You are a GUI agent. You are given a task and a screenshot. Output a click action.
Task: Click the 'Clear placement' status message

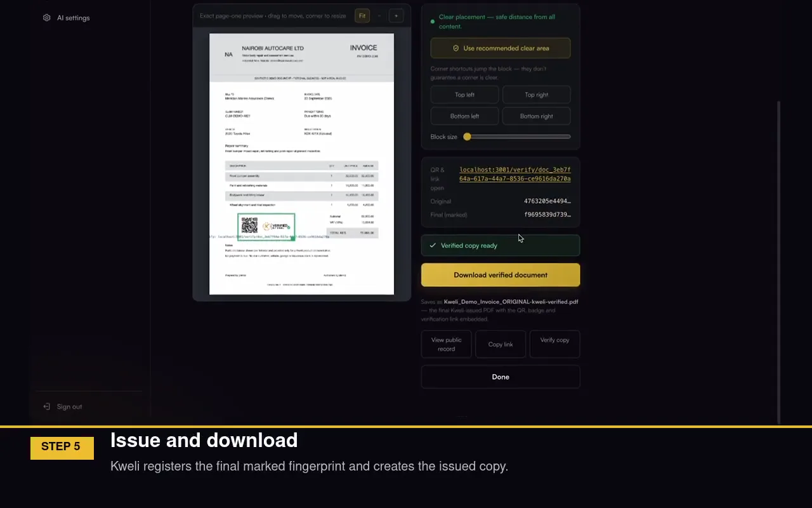[x=497, y=22]
